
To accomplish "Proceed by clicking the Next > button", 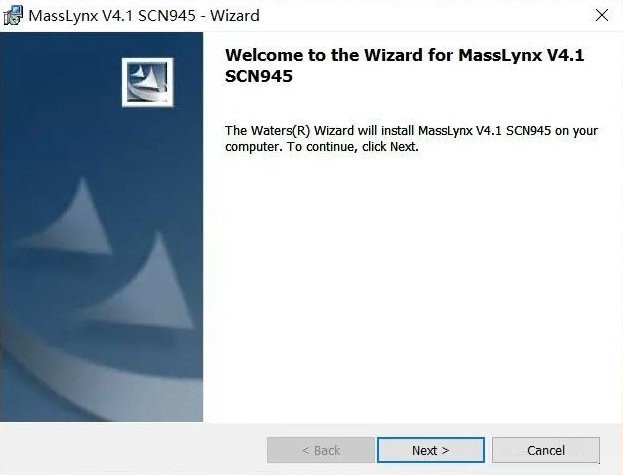I will (x=431, y=450).
